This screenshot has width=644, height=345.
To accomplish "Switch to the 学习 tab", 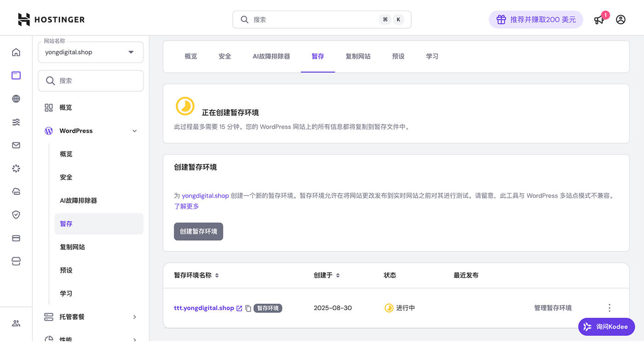I will point(432,56).
